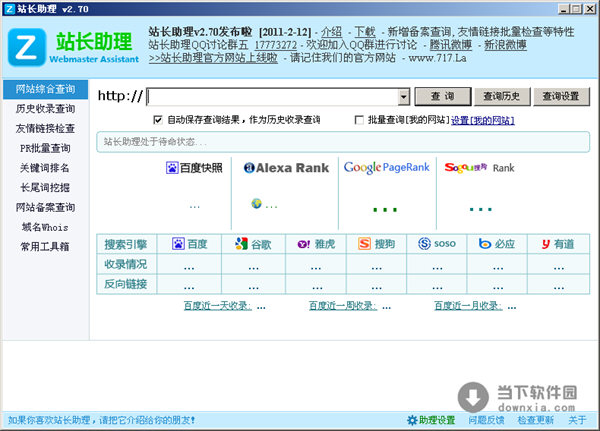600x431 pixels.
Task: Click the Google PageRank logo
Action: point(386,168)
